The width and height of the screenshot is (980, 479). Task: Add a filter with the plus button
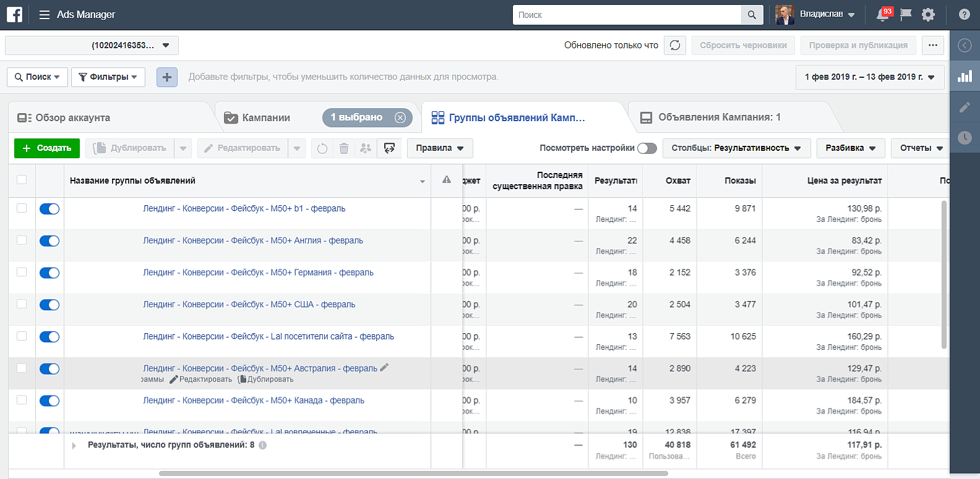coord(167,77)
